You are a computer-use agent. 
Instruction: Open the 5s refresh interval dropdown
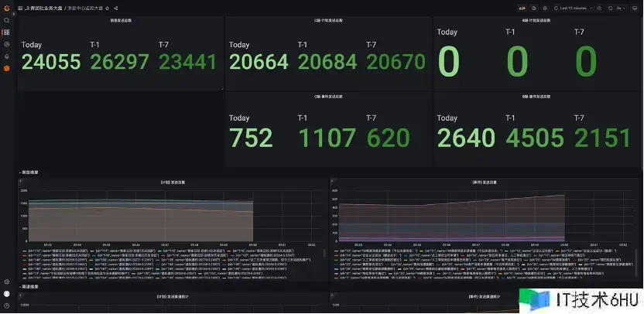(621, 8)
